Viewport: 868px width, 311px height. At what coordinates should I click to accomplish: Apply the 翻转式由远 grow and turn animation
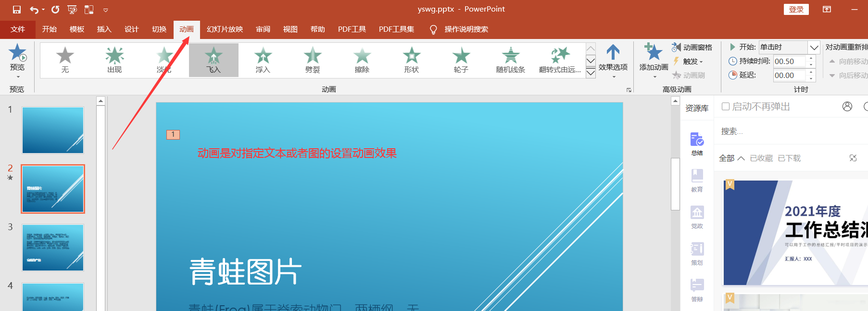pyautogui.click(x=560, y=60)
